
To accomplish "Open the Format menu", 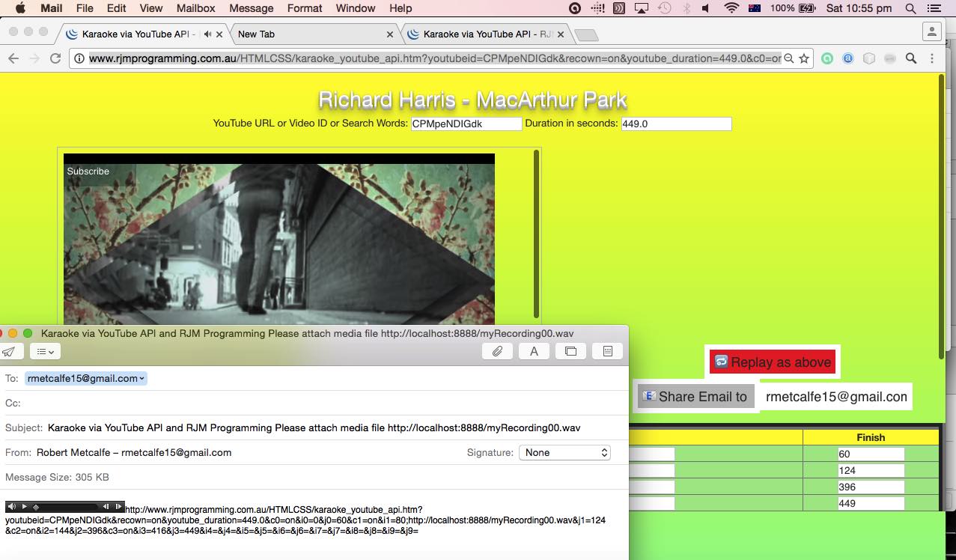I will tap(305, 8).
